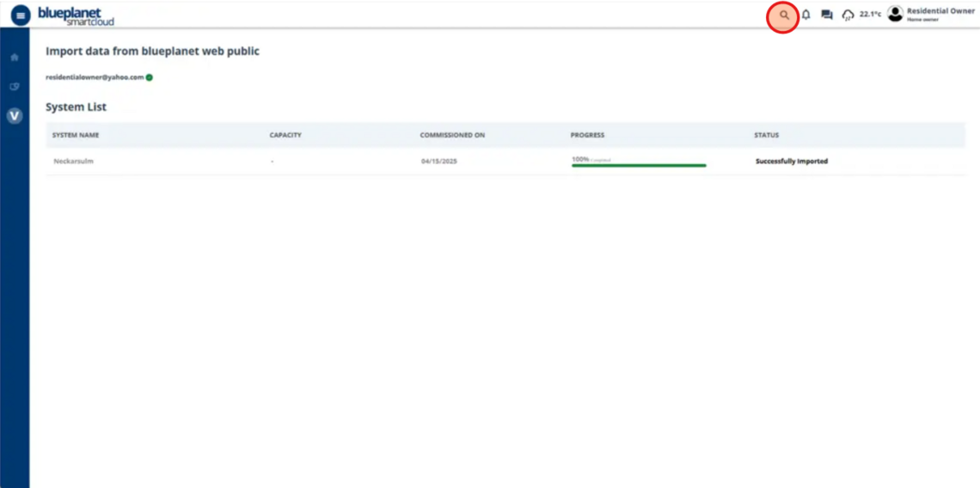Click the 22.1°c temperature reading
This screenshot has width=980, height=488.
tap(870, 15)
